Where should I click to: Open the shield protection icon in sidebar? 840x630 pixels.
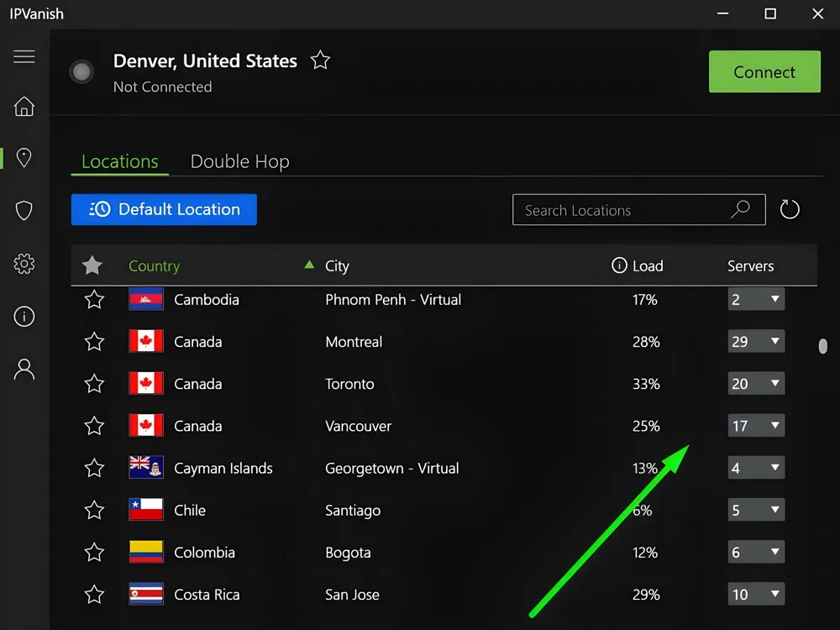coord(24,211)
